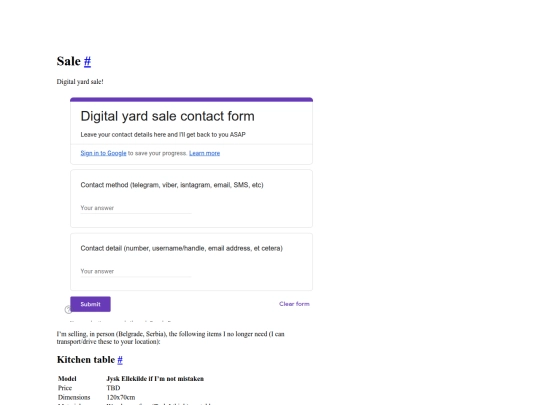Follow the Learn more link

(205, 153)
